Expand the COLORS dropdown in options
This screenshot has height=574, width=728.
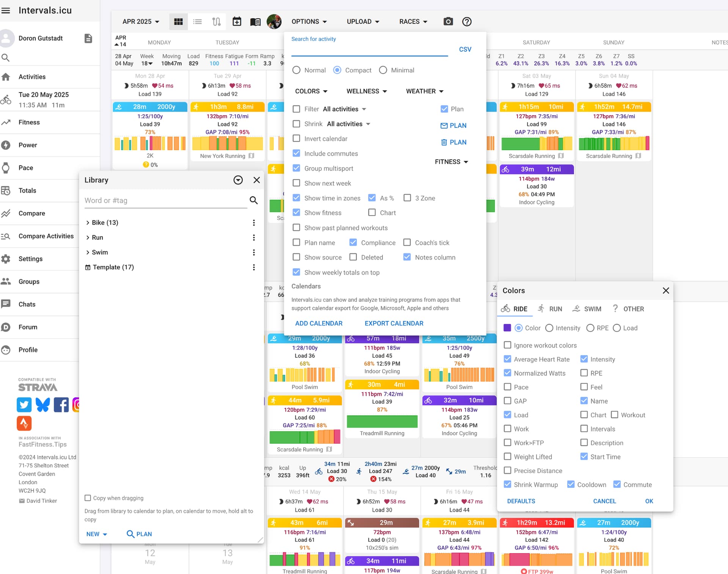311,91
